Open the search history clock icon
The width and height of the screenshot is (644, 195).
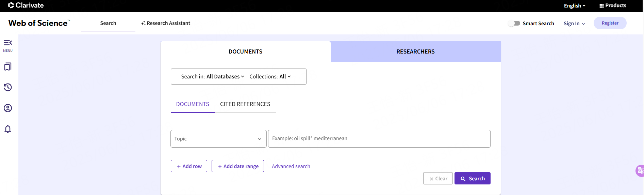coord(8,87)
